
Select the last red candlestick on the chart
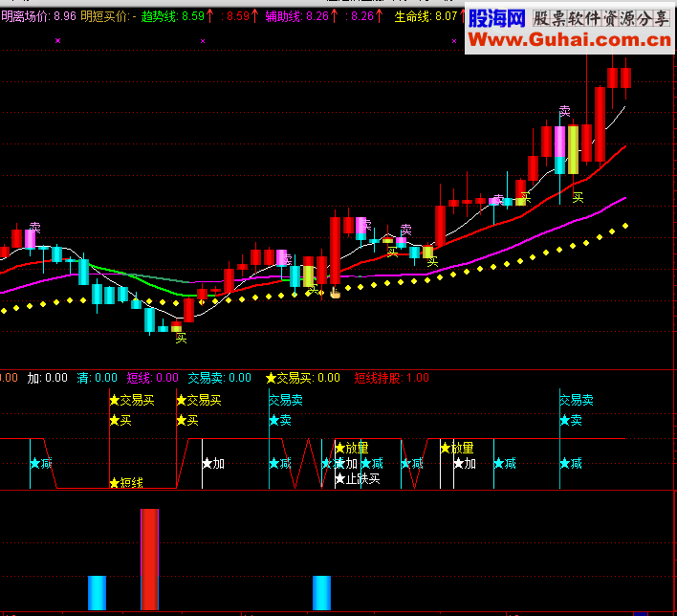625,77
